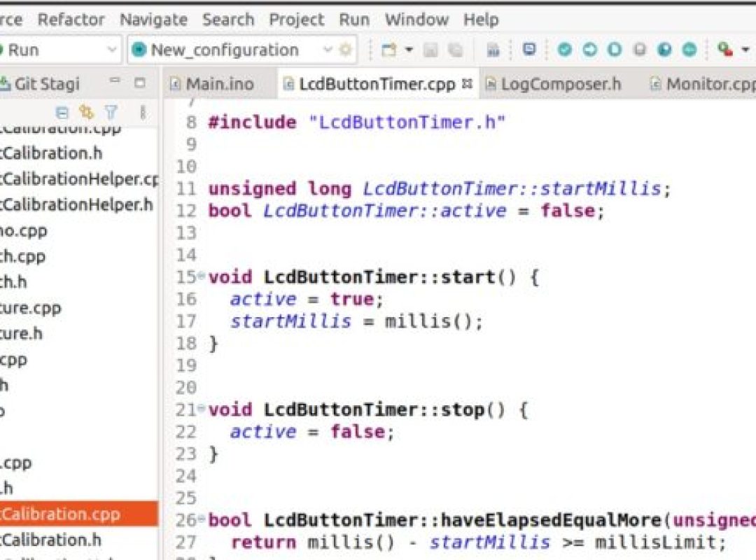The image size is (756, 560).
Task: Select the file entry ending in ch.h
Action: 13,281
